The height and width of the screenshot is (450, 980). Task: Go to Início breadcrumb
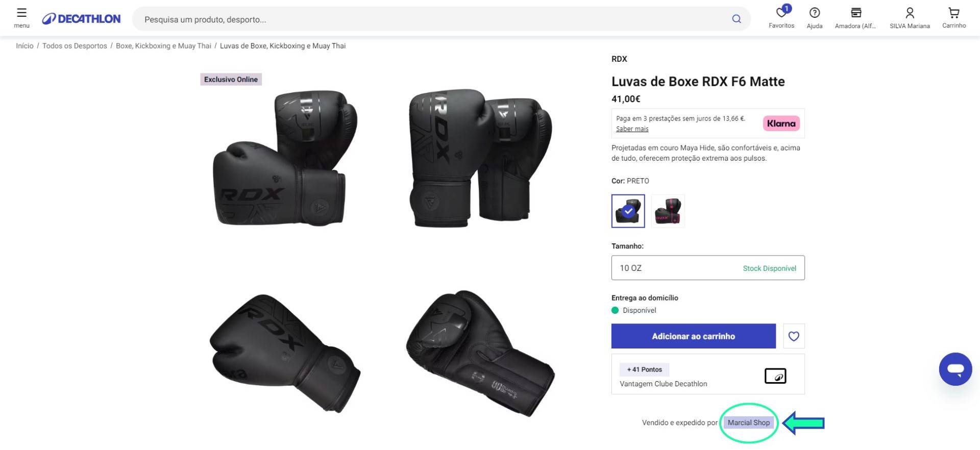pyautogui.click(x=24, y=46)
